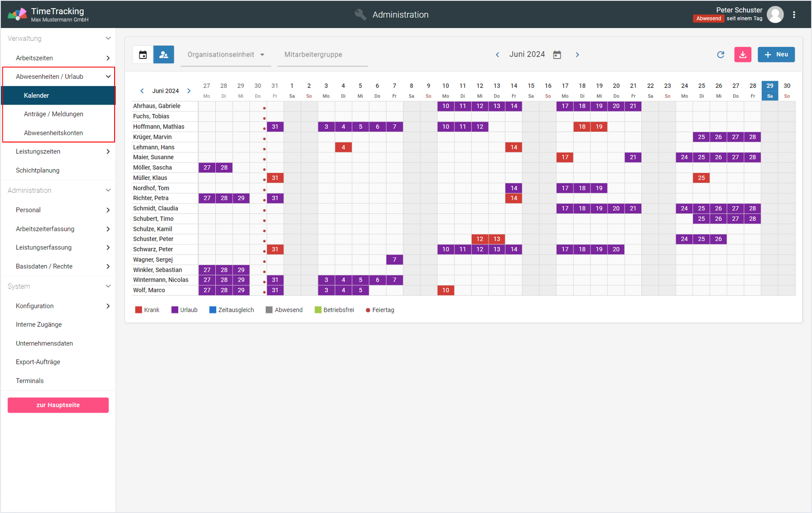Go to previous month in toolbar
Screen dimensions: 812x513
click(x=497, y=55)
